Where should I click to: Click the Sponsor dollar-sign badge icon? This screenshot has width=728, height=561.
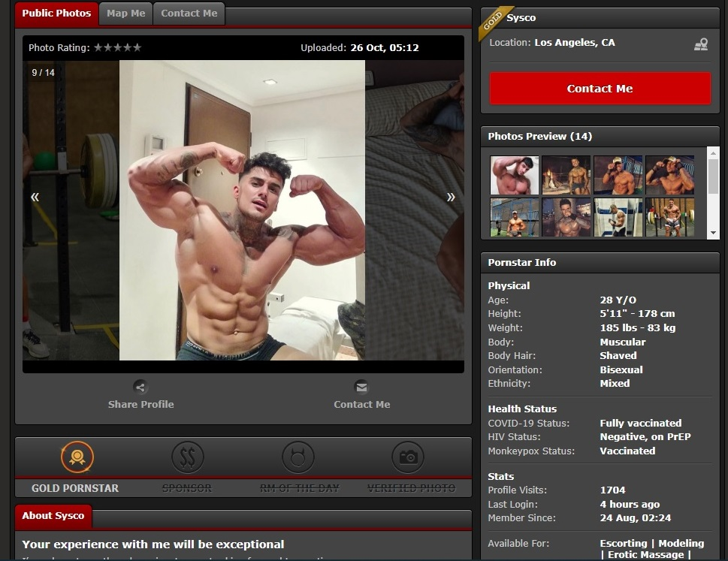click(187, 457)
